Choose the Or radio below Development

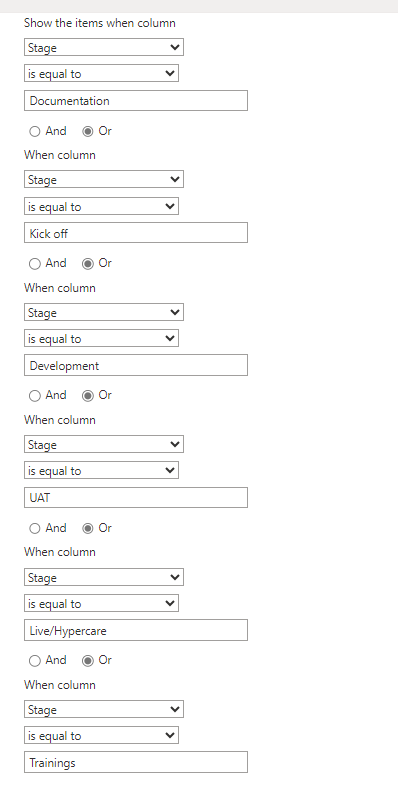point(87,396)
